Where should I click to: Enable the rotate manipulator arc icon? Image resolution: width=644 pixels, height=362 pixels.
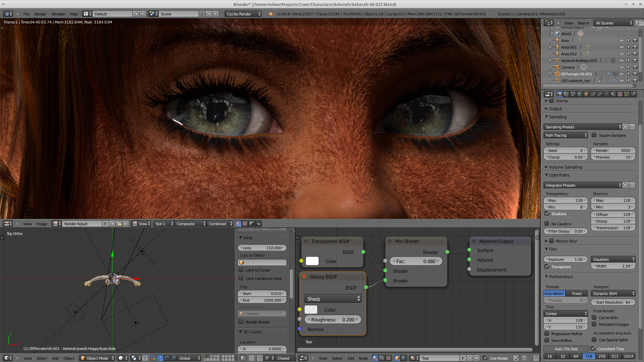point(167,358)
